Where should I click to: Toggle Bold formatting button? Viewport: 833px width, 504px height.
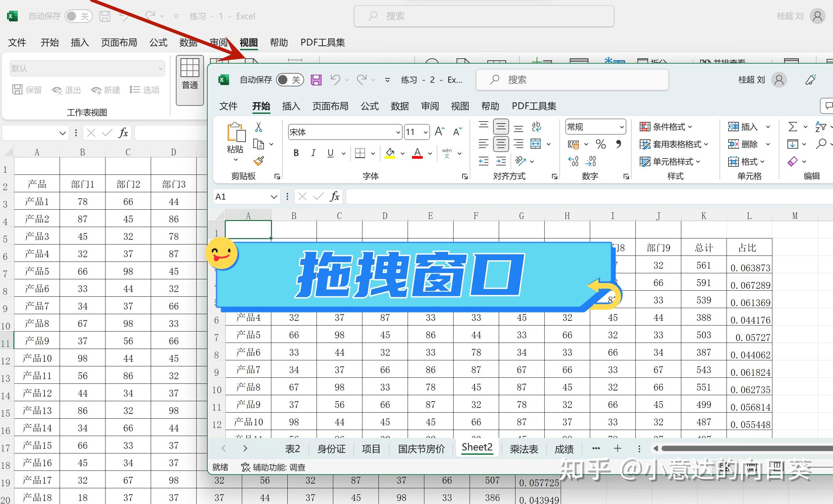(296, 153)
